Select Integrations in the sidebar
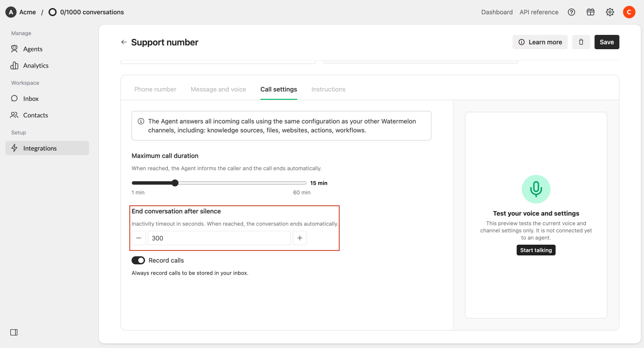Screen dimensions: 644x348 point(47,148)
